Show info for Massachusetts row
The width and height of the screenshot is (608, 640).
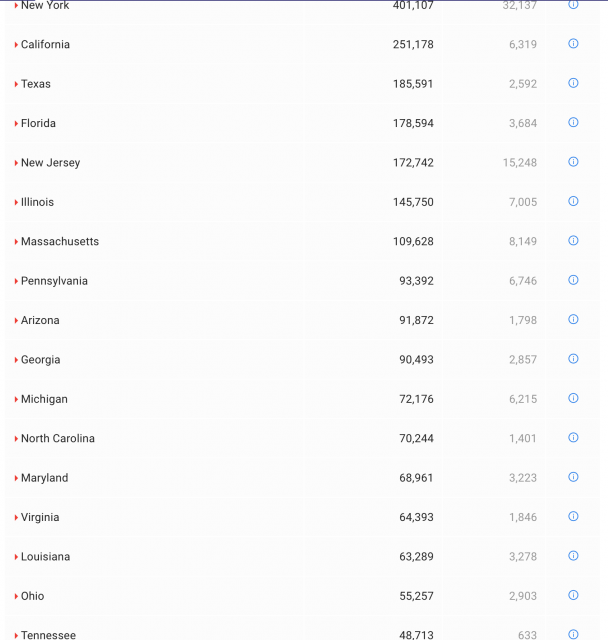[573, 241]
